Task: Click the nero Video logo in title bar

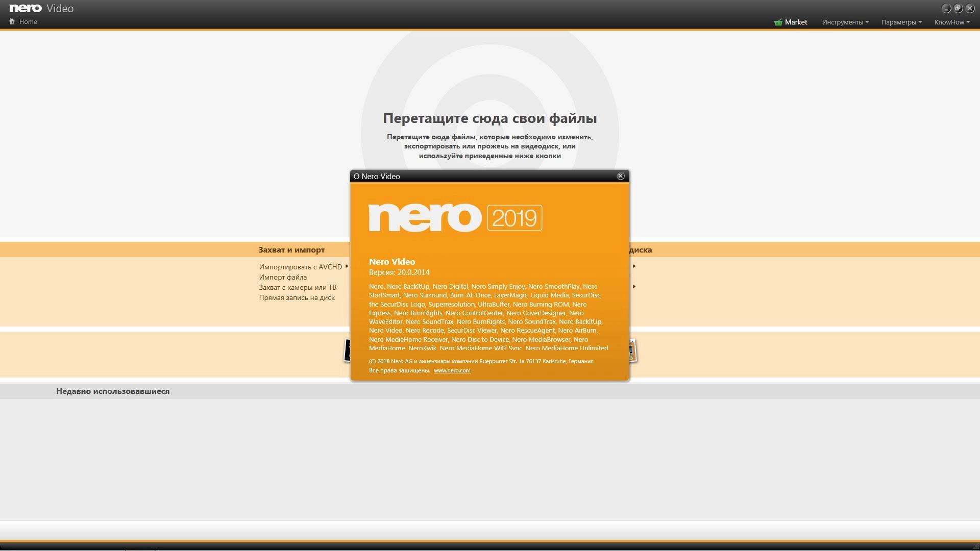Action: click(x=41, y=8)
